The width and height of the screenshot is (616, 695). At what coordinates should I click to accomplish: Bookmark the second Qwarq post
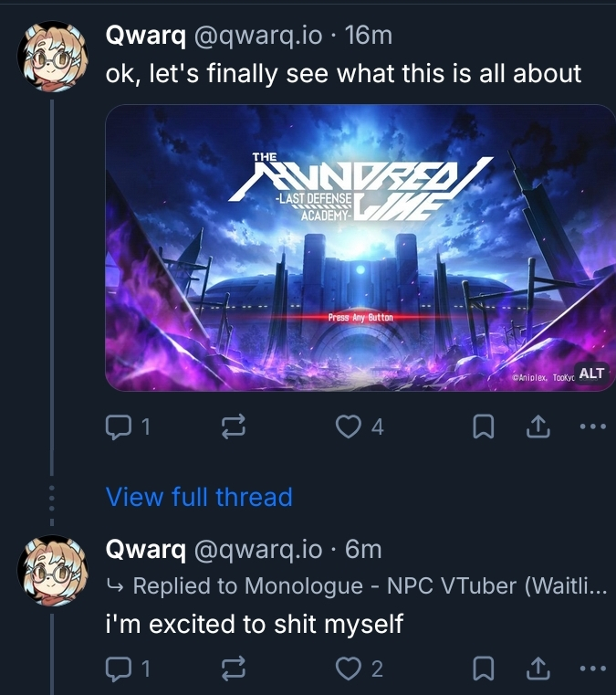[x=485, y=669]
